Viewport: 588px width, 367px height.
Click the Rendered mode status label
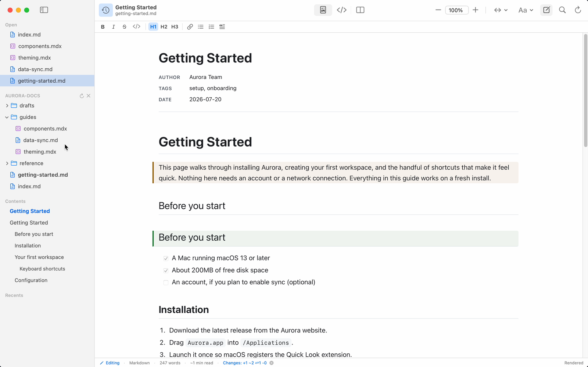coord(574,363)
